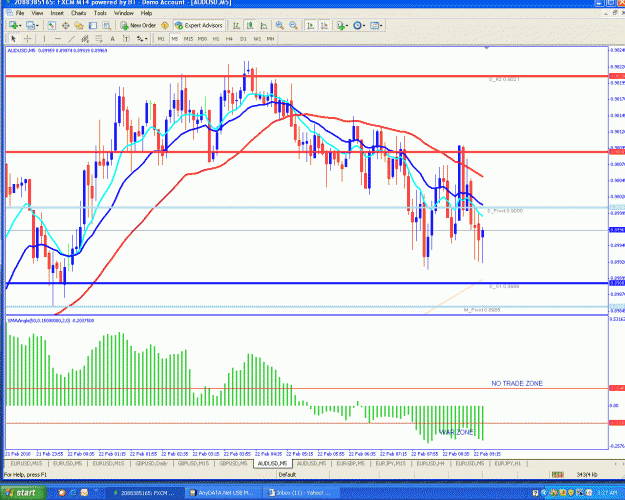625x500 pixels.
Task: Select the horizontal line tool
Action: (58, 39)
